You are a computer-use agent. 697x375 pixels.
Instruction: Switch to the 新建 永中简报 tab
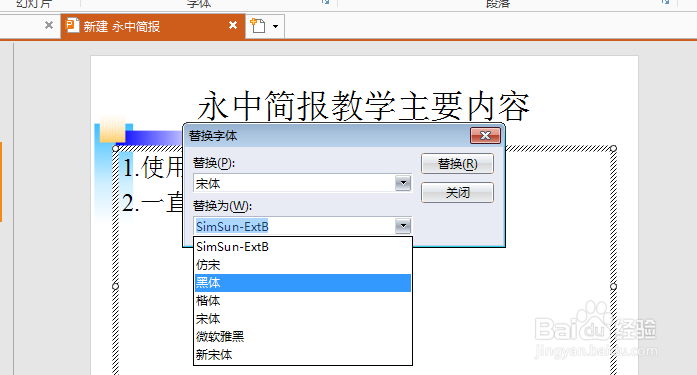(x=152, y=26)
